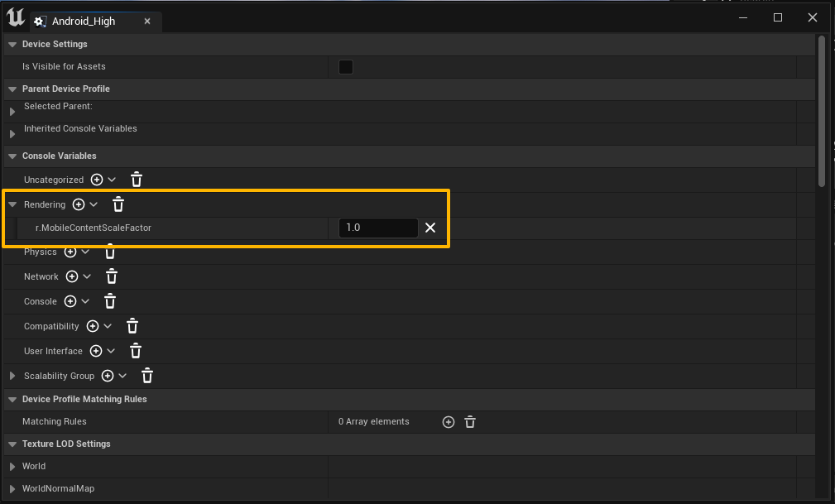The image size is (835, 504).
Task: Add a console variable to Rendering
Action: click(x=79, y=204)
